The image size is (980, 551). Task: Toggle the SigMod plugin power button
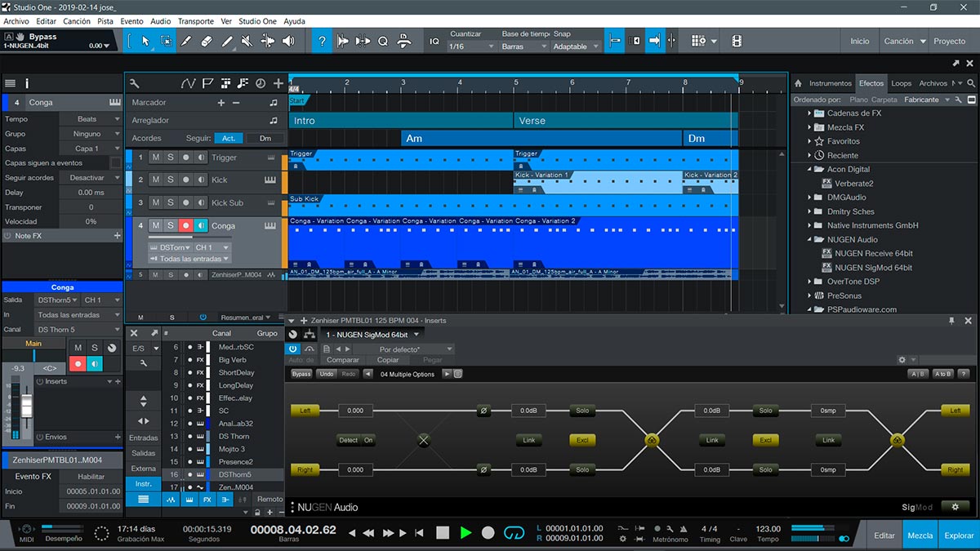coord(292,349)
